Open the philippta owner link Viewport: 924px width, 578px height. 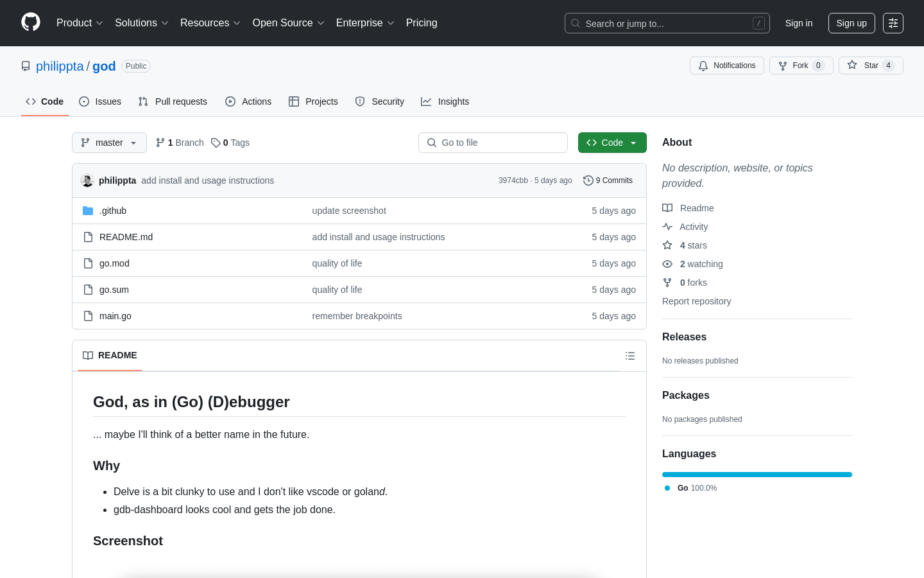(x=60, y=66)
